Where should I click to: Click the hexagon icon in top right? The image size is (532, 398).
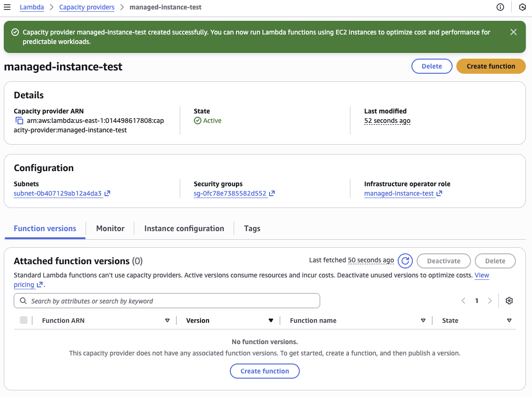click(522, 7)
